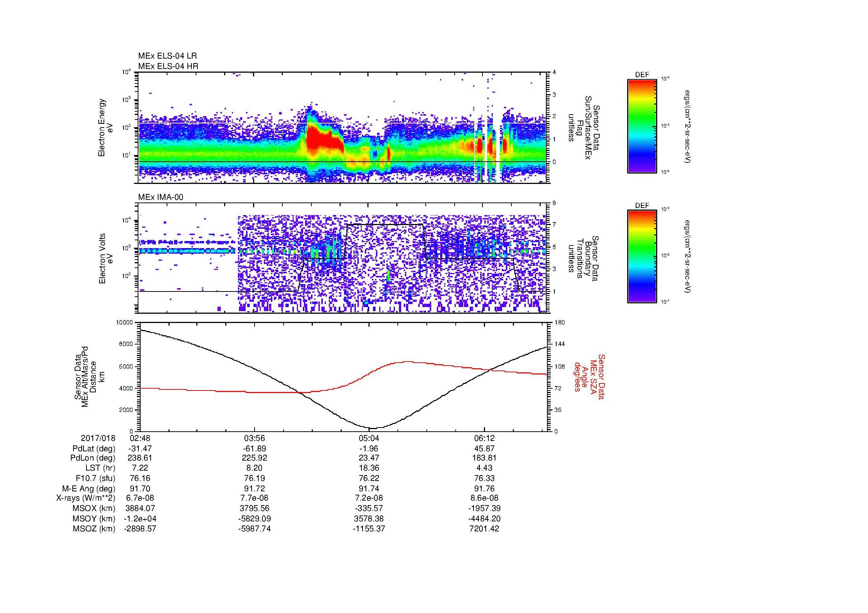Click the X-rays value '8.6e-08'
The height and width of the screenshot is (613, 868).
(484, 498)
